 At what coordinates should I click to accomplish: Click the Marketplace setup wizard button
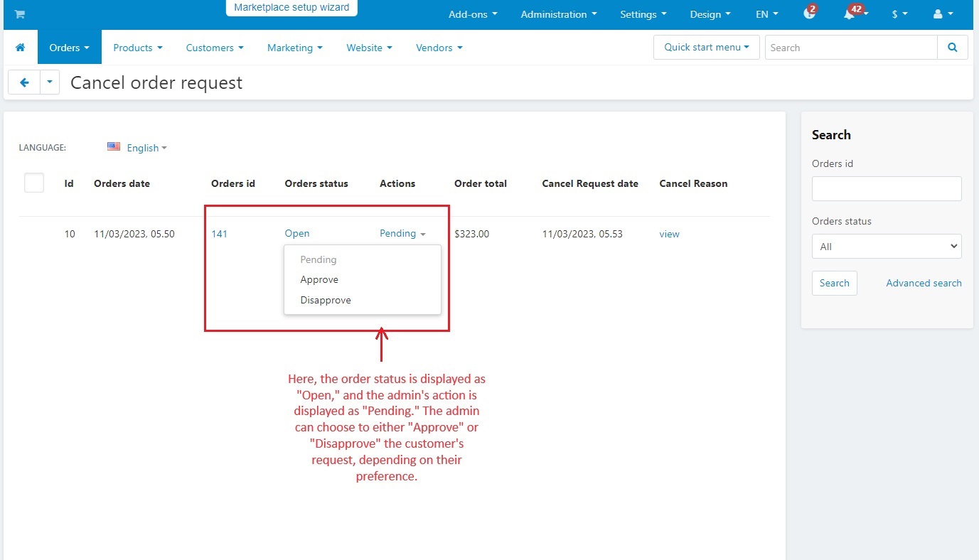(291, 7)
